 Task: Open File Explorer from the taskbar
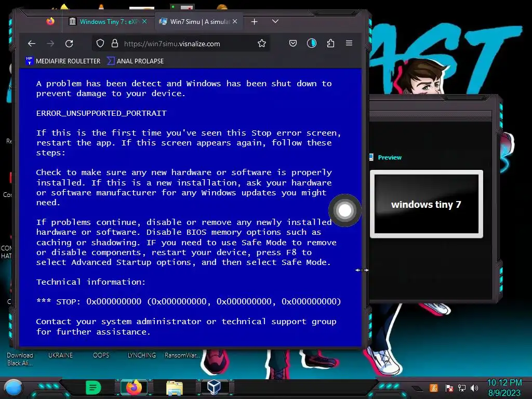tap(175, 388)
